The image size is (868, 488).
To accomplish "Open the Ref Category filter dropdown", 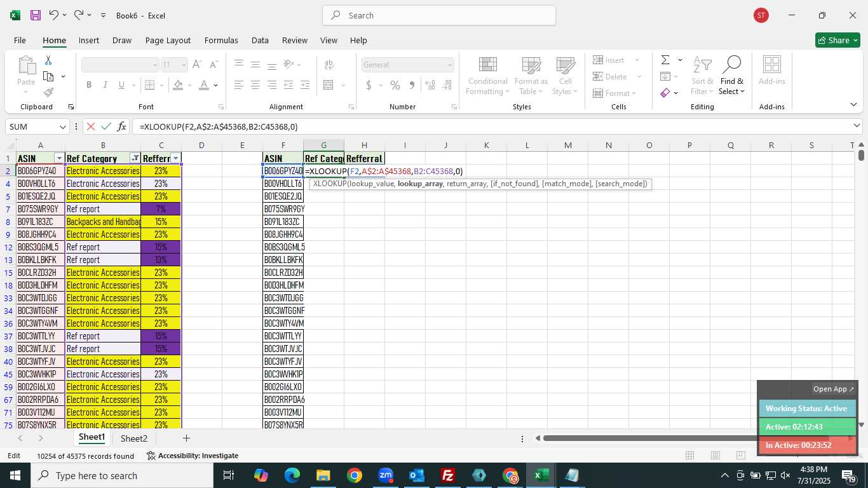I will click(x=135, y=158).
